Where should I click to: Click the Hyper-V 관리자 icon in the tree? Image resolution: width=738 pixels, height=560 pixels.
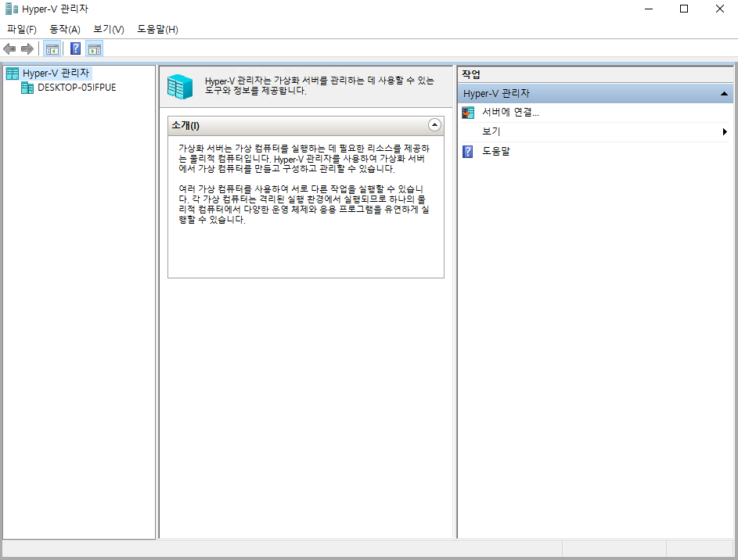point(13,74)
